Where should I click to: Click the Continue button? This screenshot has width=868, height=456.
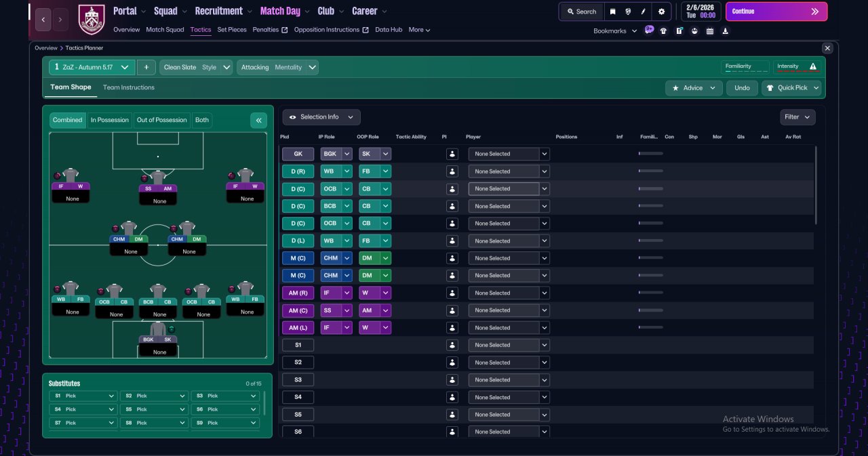[x=776, y=12]
